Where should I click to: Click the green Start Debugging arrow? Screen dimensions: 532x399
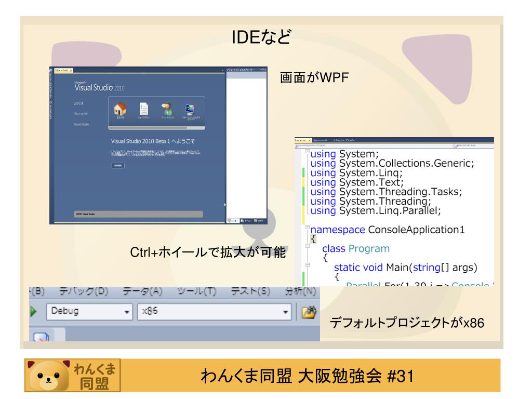(x=33, y=311)
